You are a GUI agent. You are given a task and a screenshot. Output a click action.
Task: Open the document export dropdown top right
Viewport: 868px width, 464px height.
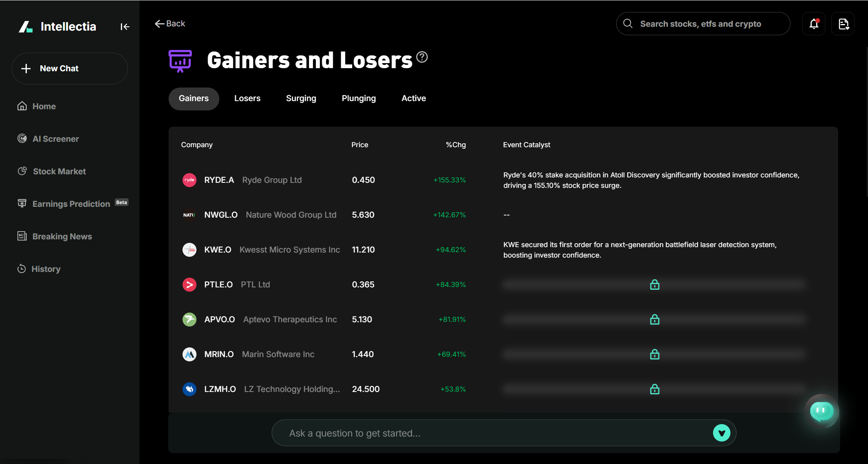point(843,24)
